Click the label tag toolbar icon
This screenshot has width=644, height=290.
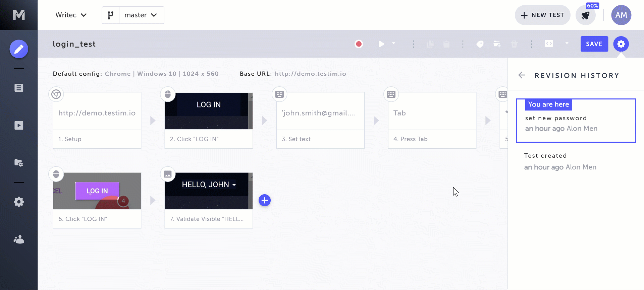click(480, 44)
